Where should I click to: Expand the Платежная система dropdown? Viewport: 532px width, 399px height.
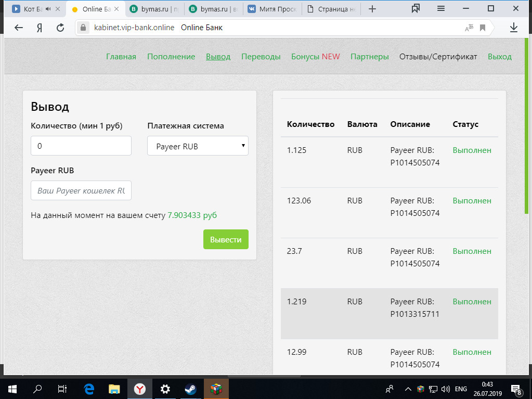click(198, 146)
